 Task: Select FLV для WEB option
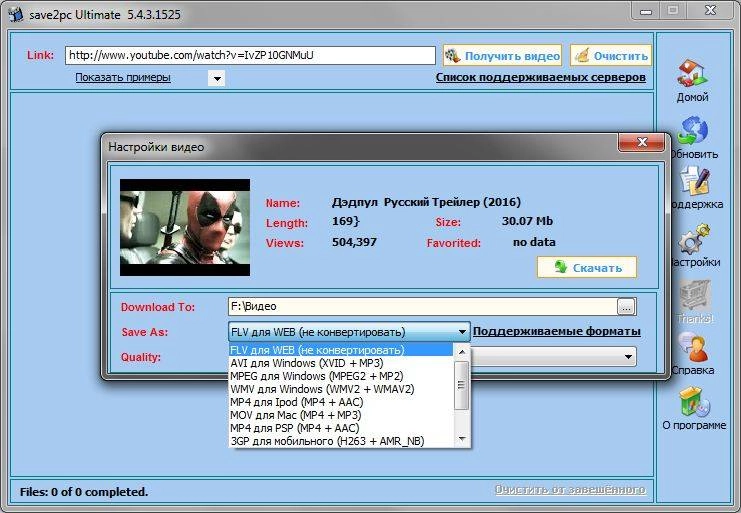(x=341, y=350)
